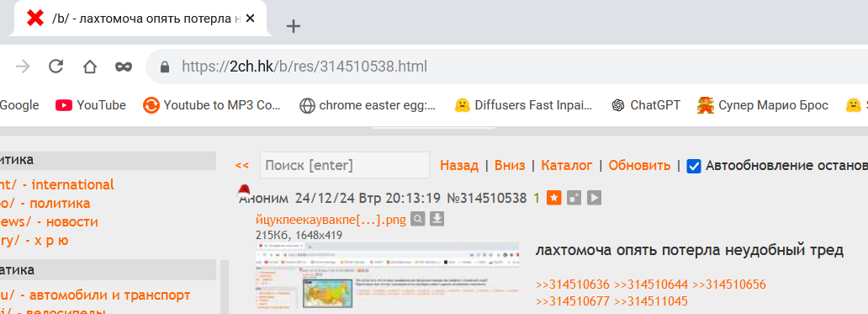Toggle the Автообновление checkbox
868x314 pixels.
point(694,166)
